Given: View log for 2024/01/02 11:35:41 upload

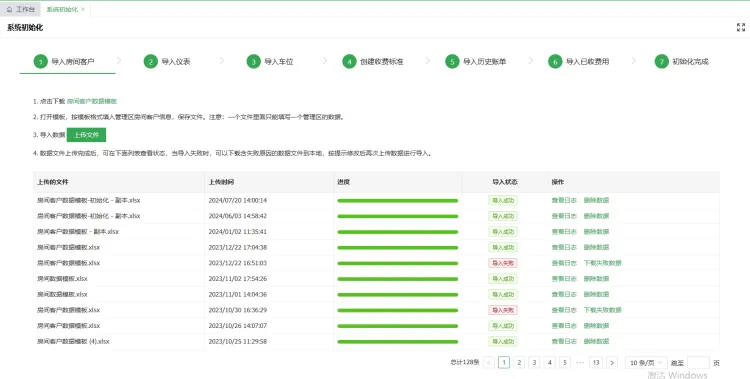Looking at the screenshot, I should 564,232.
